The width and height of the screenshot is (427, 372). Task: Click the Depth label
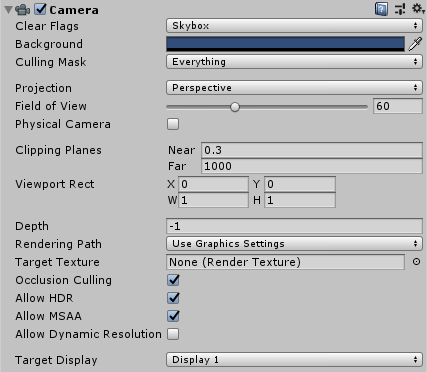[32, 226]
